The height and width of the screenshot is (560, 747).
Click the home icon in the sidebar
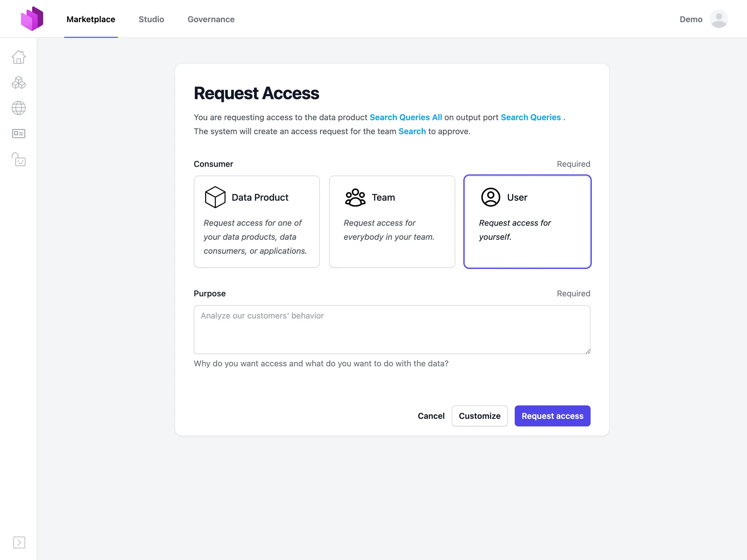[19, 57]
